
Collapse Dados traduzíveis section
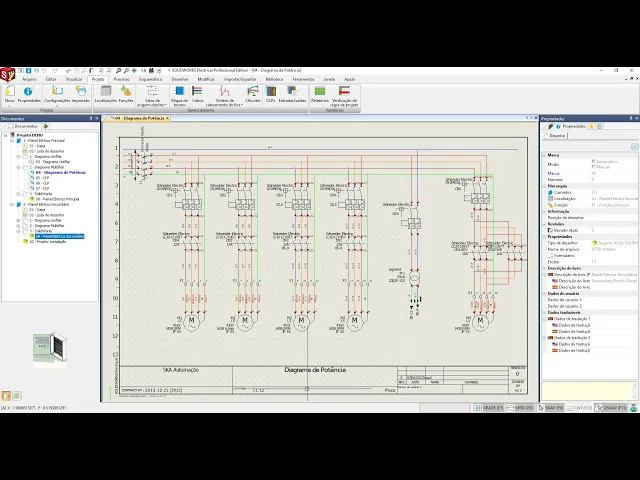544,313
